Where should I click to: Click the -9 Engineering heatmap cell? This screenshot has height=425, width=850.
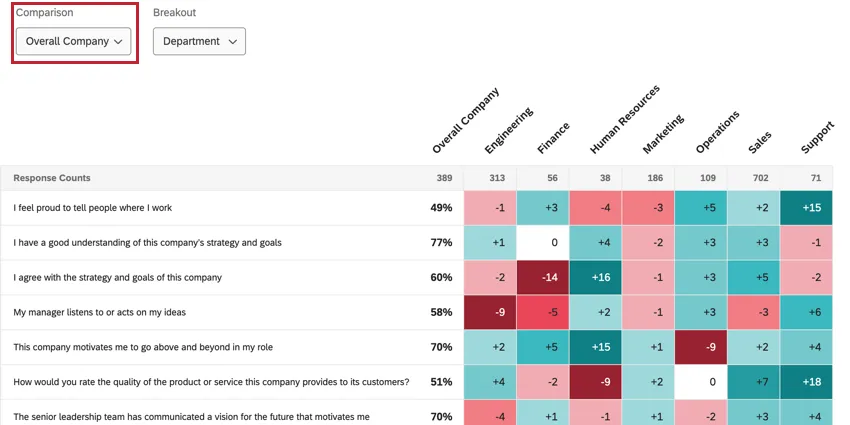pyautogui.click(x=490, y=312)
